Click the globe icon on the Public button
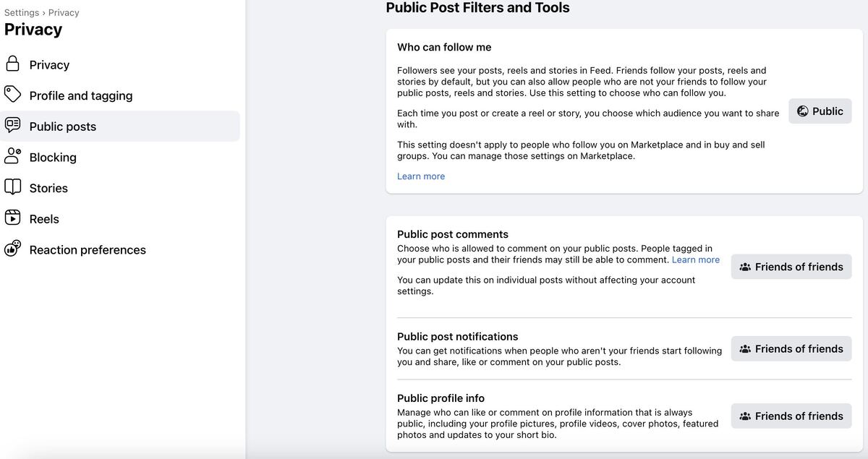 click(802, 111)
